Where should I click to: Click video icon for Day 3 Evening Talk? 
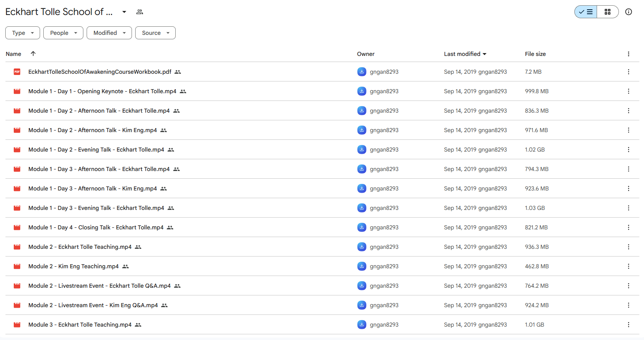[x=17, y=208]
